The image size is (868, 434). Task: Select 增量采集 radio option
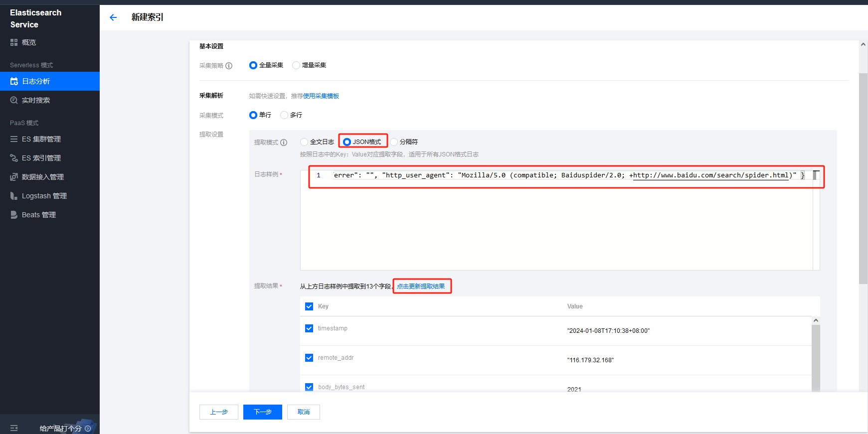(296, 65)
